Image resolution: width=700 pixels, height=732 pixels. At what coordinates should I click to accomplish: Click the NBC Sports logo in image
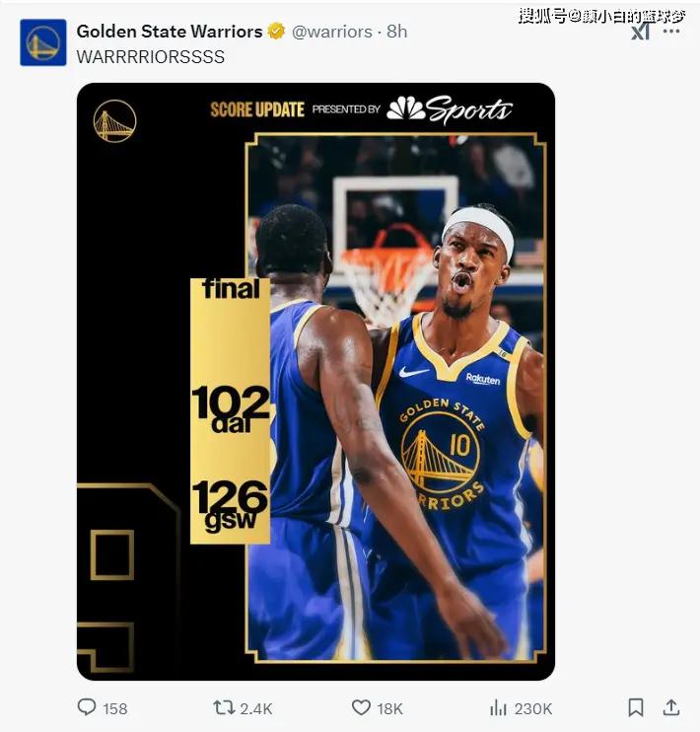pos(450,110)
